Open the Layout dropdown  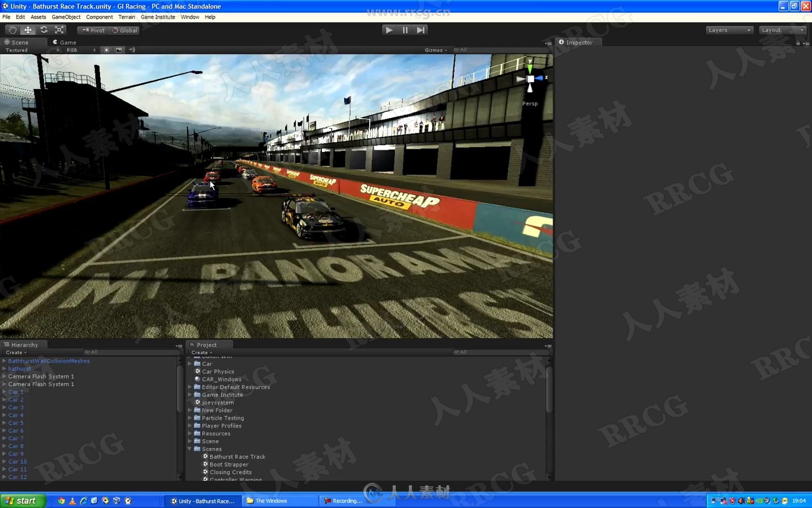click(782, 30)
